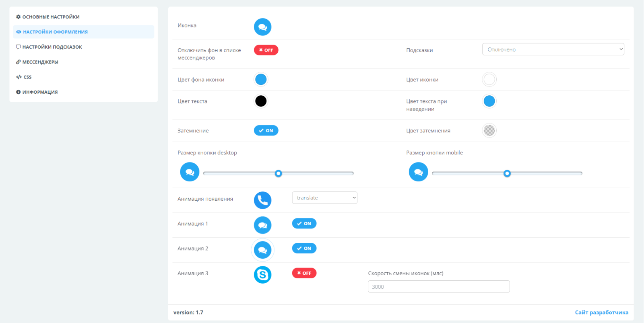Enable the Анимация 3 toggle
Viewport: 644px width, 323px height.
pyautogui.click(x=304, y=273)
